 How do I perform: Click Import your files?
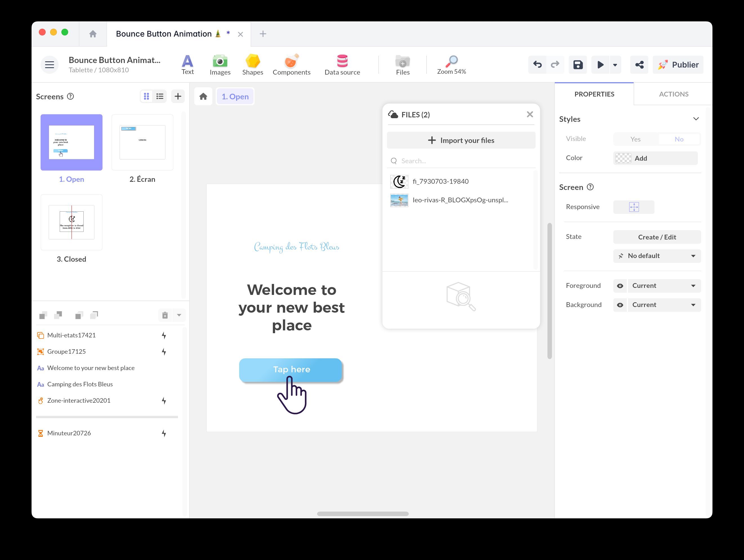[461, 140]
